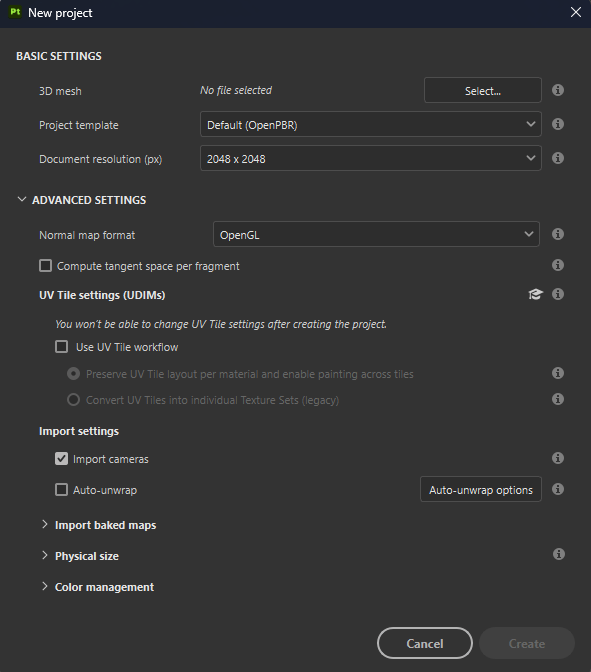The height and width of the screenshot is (672, 591).
Task: Click info icon beside Auto-unwrap options
Action: coord(558,489)
